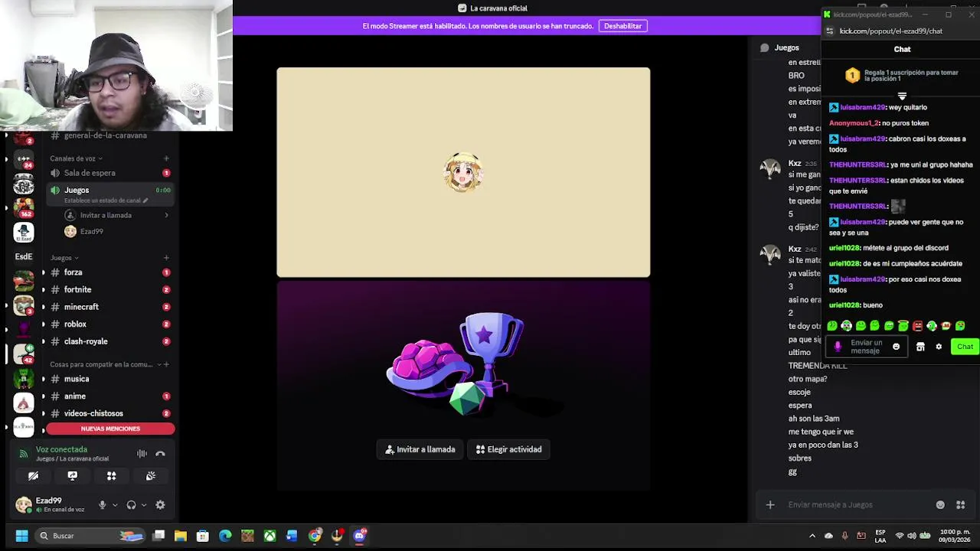Viewport: 980px width, 551px height.
Task: Send message with Kick Chat button
Action: pyautogui.click(x=965, y=347)
